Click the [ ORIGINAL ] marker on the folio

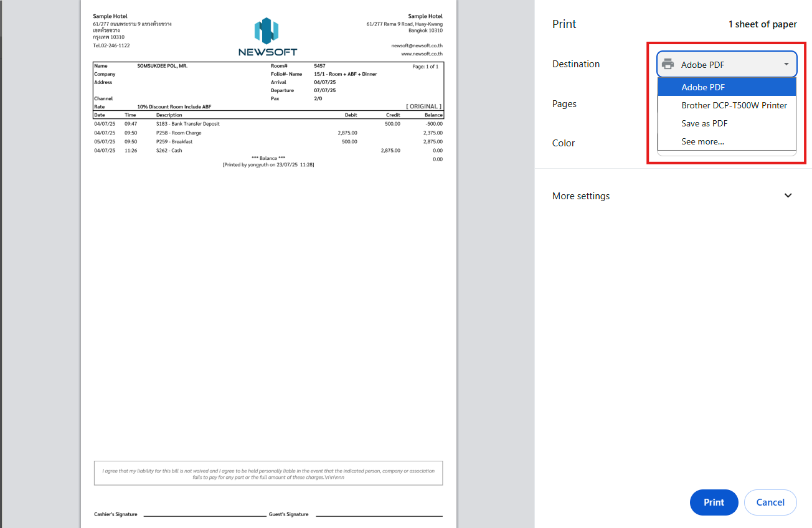coord(423,106)
